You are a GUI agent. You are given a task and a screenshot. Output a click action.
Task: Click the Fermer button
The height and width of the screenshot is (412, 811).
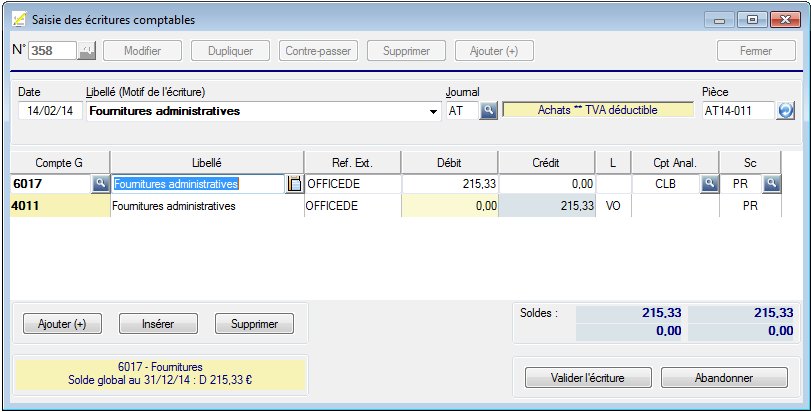click(756, 51)
